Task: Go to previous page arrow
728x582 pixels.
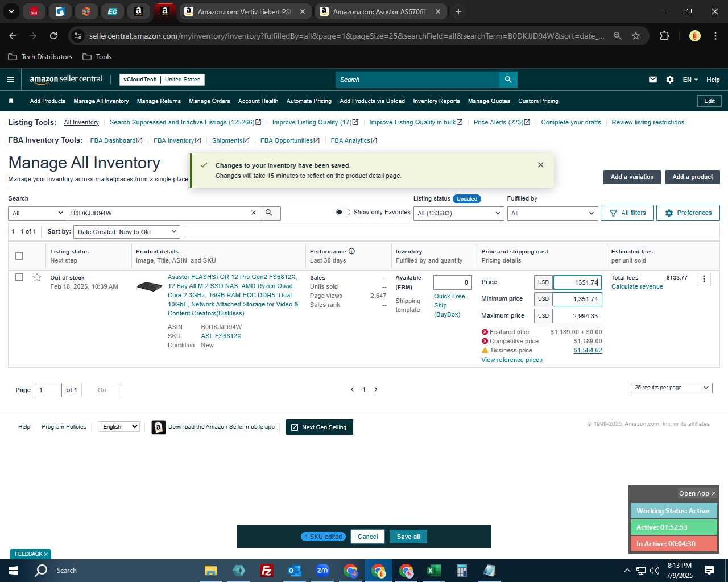Action: pos(352,389)
